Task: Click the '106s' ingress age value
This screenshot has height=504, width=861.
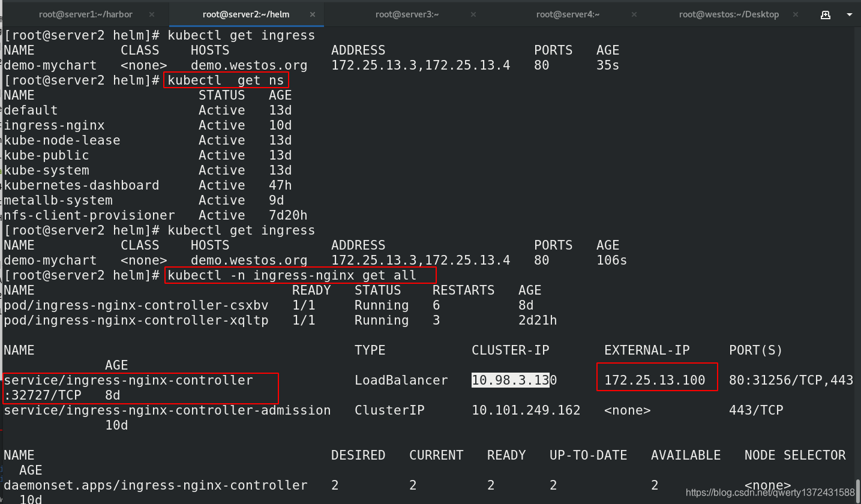Action: (x=612, y=260)
